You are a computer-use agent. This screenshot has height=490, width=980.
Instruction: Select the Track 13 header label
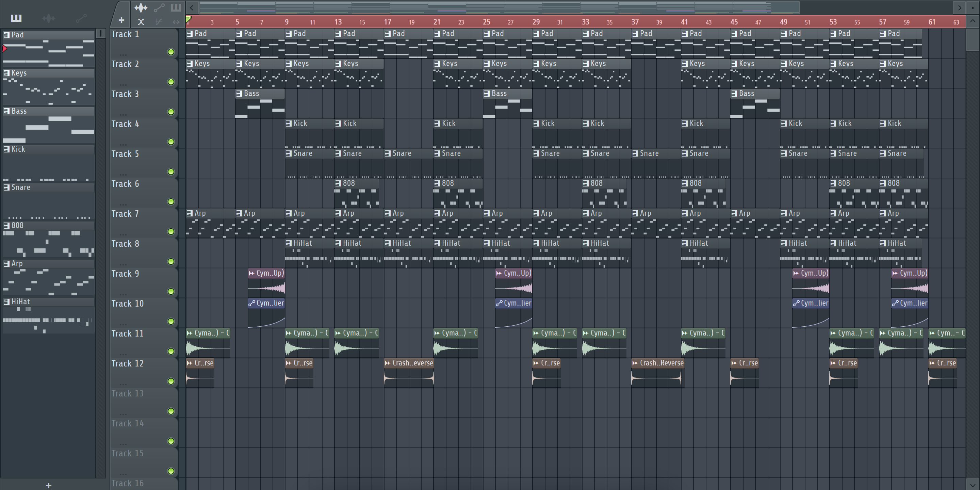pyautogui.click(x=128, y=393)
